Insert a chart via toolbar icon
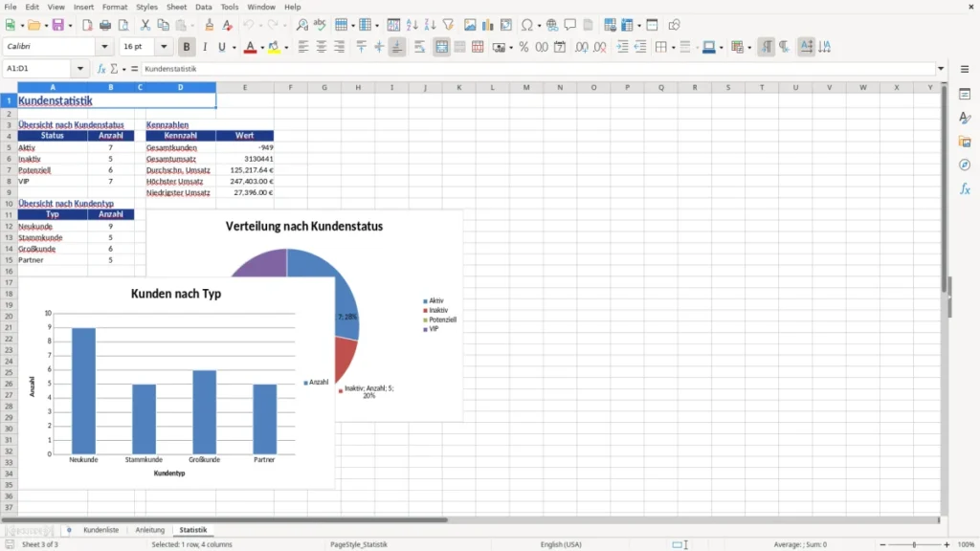The image size is (980, 551). click(487, 25)
